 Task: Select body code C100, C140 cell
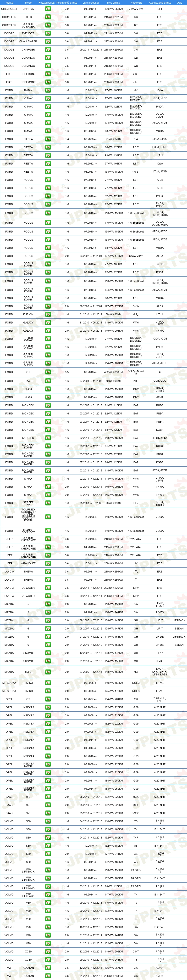click(x=136, y=9)
